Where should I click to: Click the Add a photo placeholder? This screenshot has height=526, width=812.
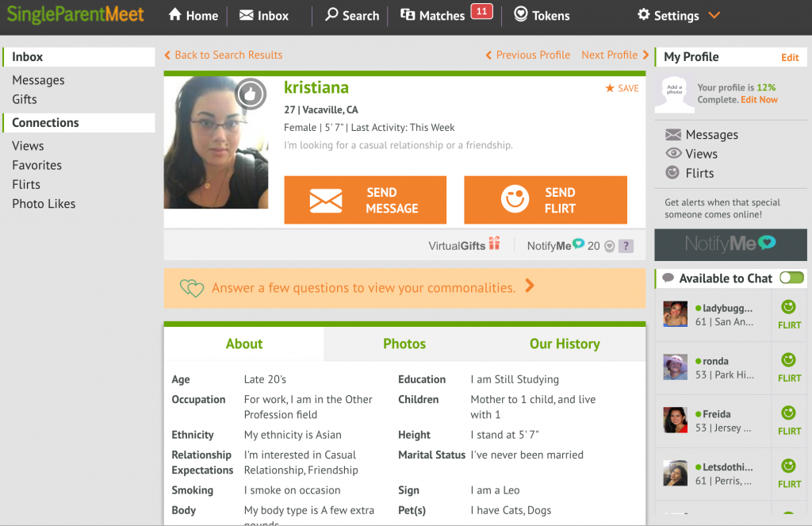pyautogui.click(x=674, y=94)
